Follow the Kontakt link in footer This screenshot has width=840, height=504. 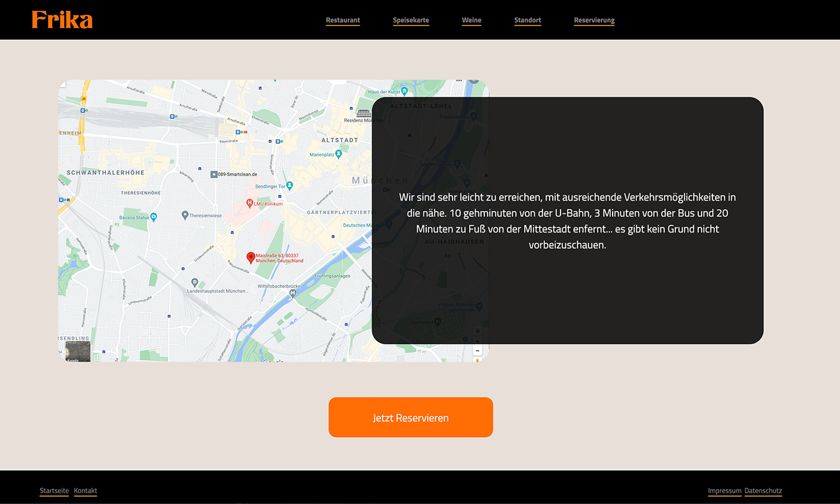(x=85, y=491)
